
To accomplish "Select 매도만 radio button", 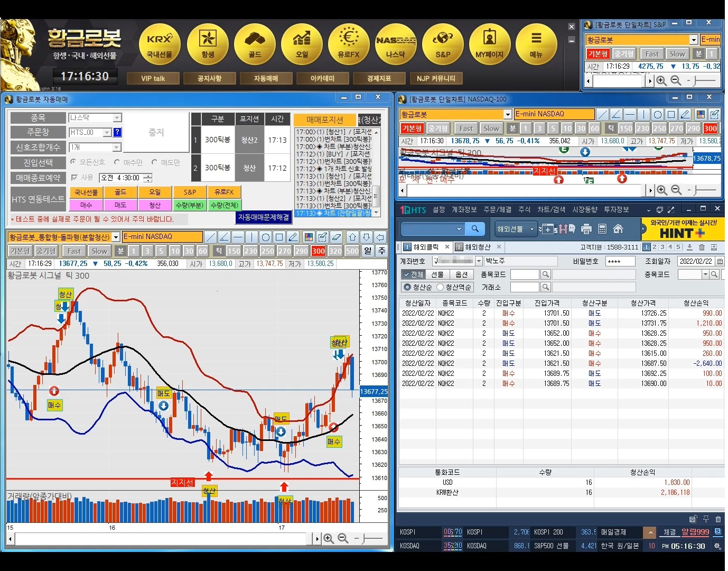I will pyautogui.click(x=155, y=162).
